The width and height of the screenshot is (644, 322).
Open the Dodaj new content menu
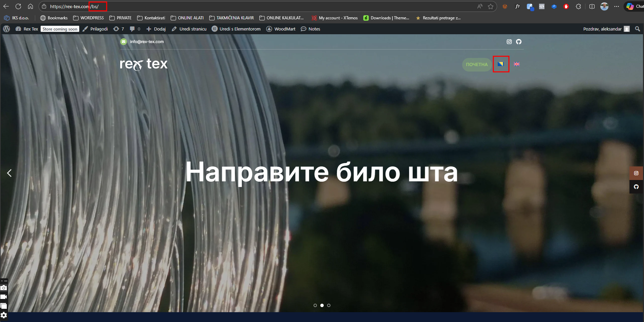click(x=156, y=29)
